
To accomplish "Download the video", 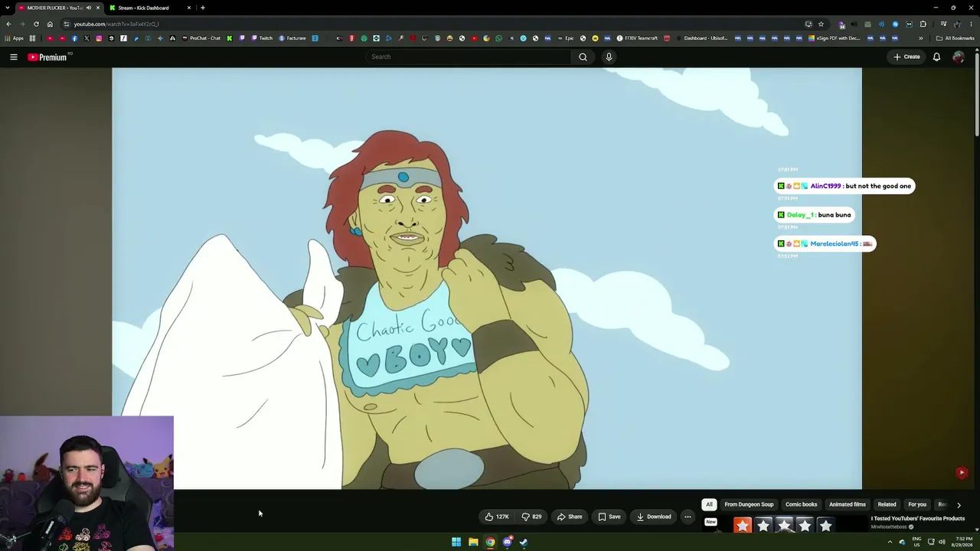I will 654,517.
